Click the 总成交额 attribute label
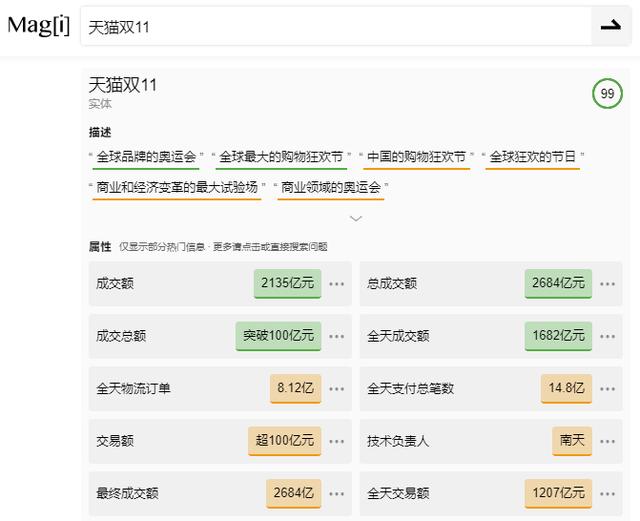Viewport: 640px width, 521px height. pos(392,284)
